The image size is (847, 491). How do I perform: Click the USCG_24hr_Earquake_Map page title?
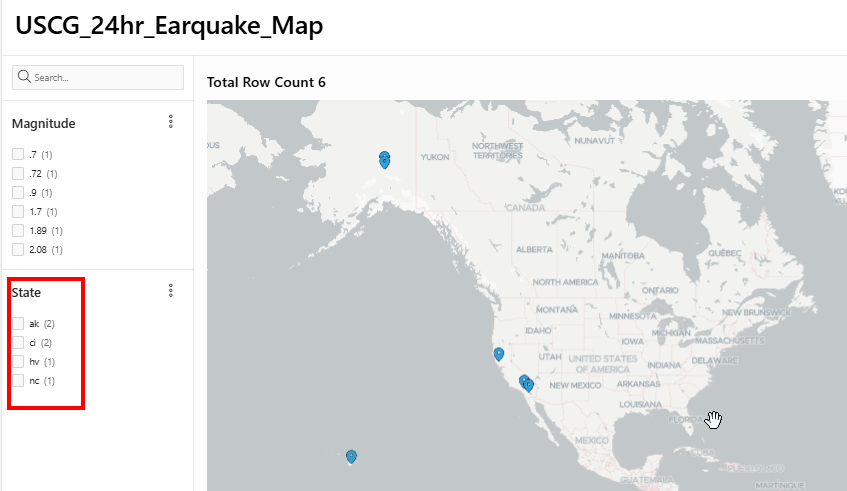tap(169, 25)
